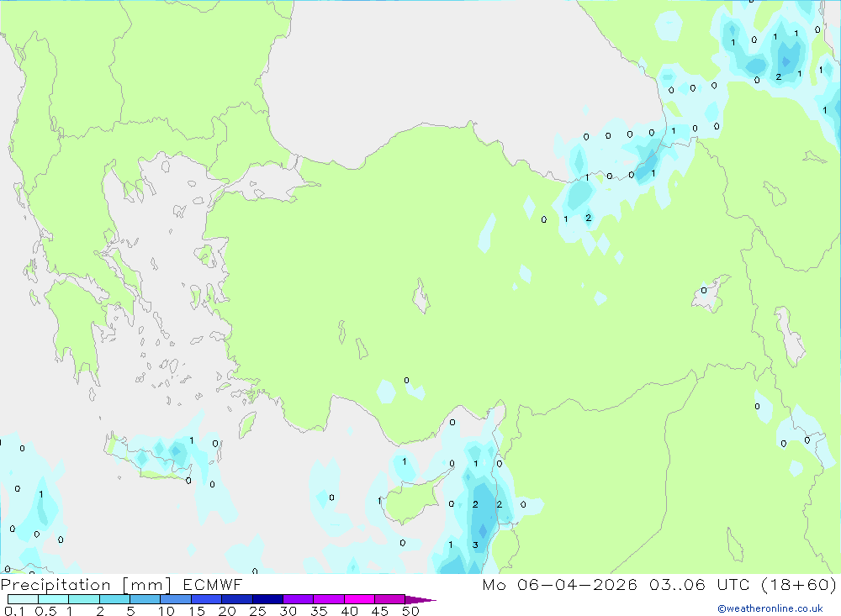The image size is (841, 616).
Task: Pick the 10–15 mm blue legend swatch
Action: point(176,599)
